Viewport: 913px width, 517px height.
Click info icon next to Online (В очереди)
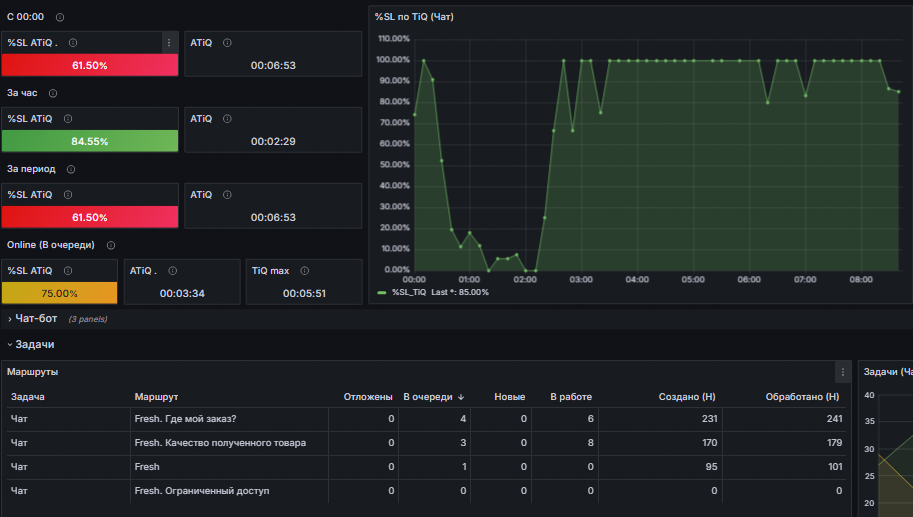pyautogui.click(x=111, y=245)
